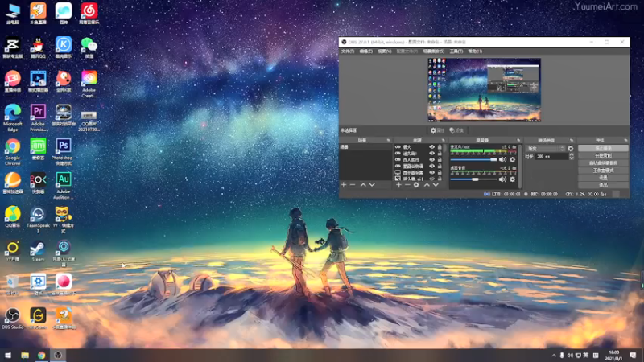Enable Studio Mode (工作室模式) button
644x362 pixels.
603,171
